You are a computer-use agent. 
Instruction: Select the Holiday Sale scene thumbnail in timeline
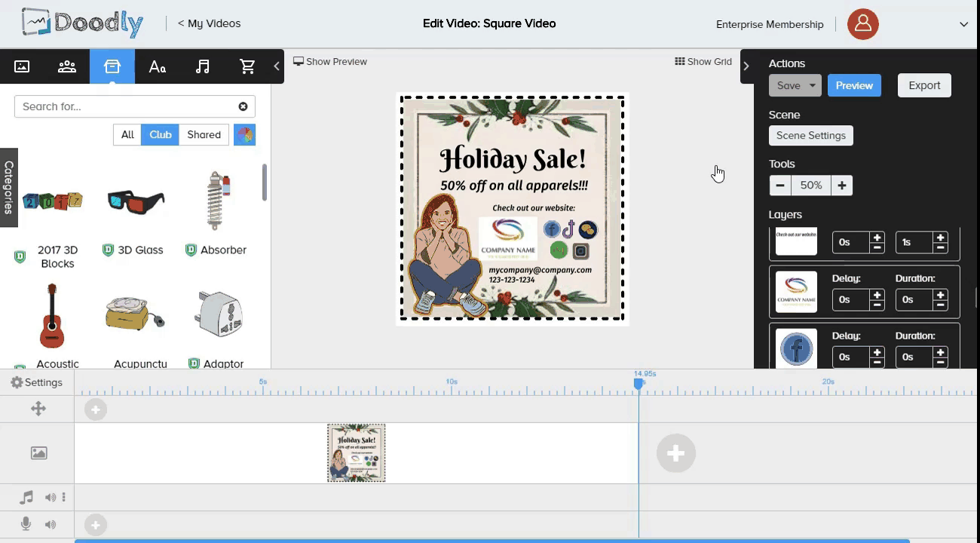coord(356,452)
